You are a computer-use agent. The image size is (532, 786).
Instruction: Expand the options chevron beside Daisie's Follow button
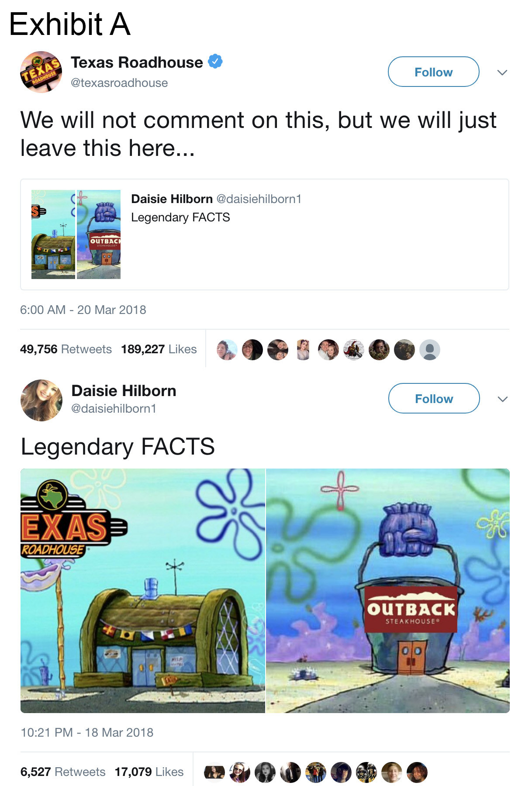(x=503, y=399)
